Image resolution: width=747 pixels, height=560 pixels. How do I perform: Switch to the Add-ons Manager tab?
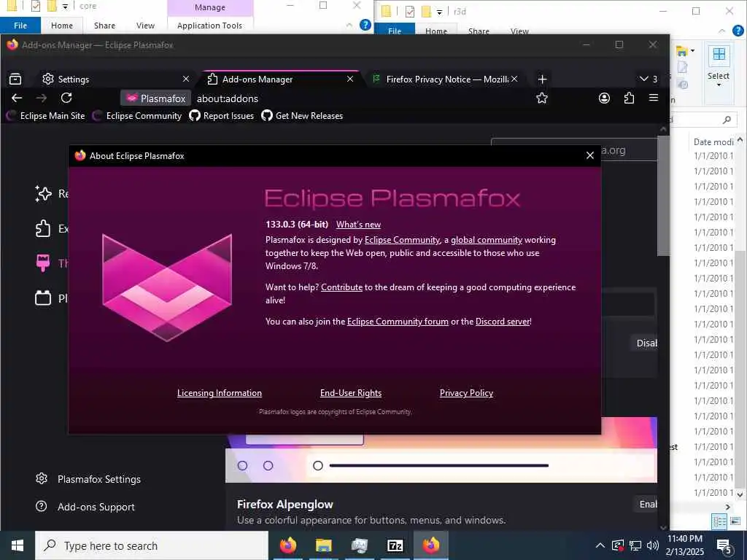279,79
